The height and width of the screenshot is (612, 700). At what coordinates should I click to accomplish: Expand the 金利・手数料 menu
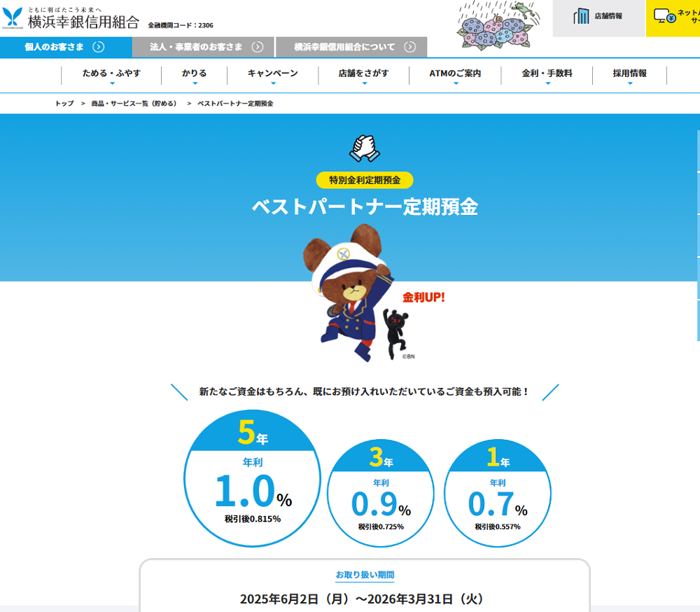(547, 75)
